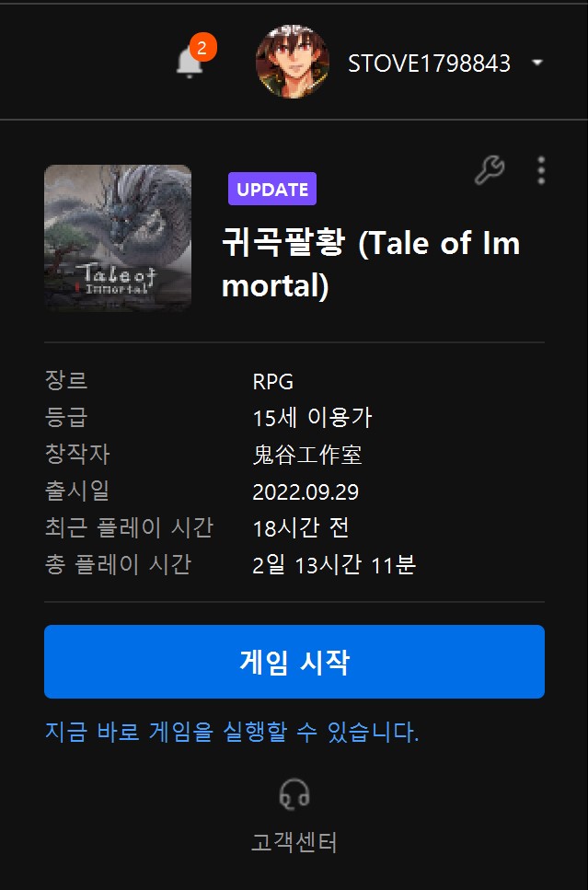Click the Tale of Immortal cover thumbnail
The height and width of the screenshot is (890, 588).
tap(118, 237)
